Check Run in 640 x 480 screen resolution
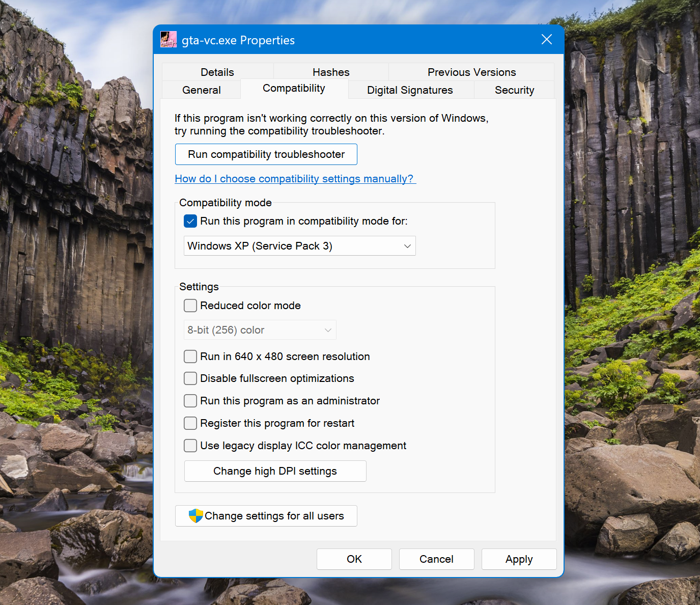 (190, 356)
